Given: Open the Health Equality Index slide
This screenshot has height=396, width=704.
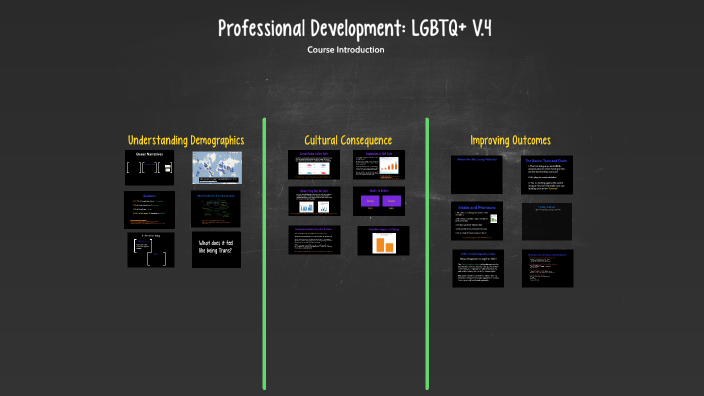Looking at the screenshot, I should pyautogui.click(x=478, y=268).
